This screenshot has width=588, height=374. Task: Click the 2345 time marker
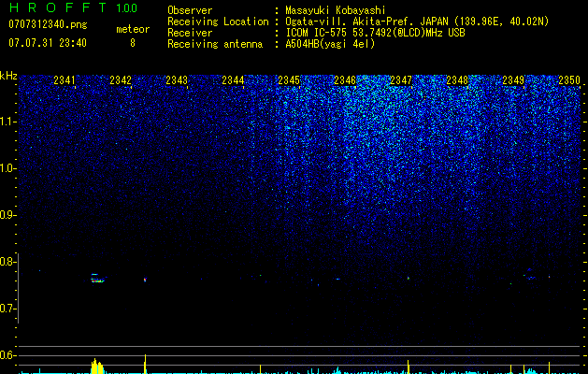(289, 79)
